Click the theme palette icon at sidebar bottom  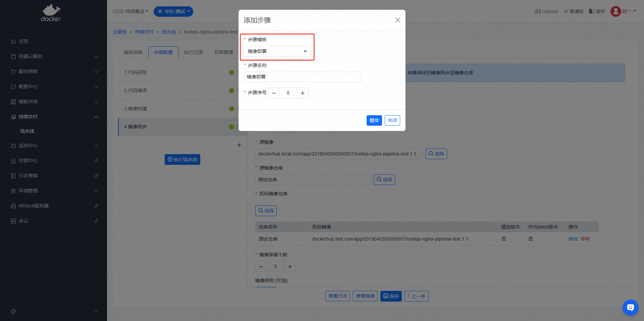[13, 312]
